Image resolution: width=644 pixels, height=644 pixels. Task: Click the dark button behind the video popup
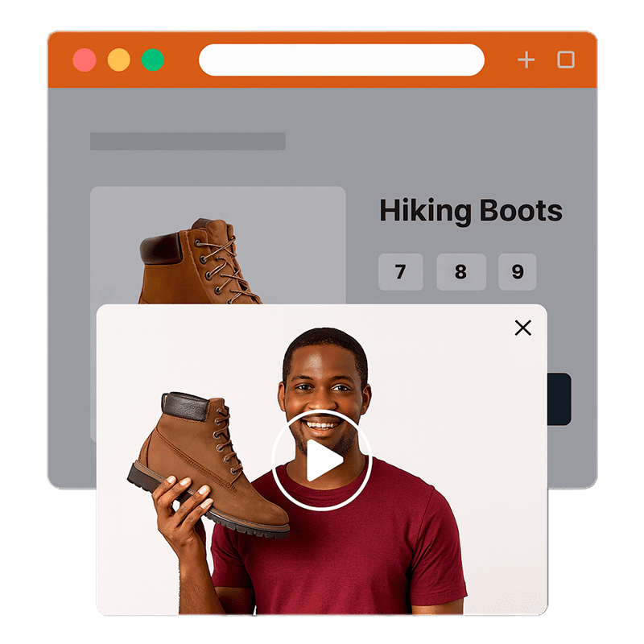pyautogui.click(x=559, y=398)
